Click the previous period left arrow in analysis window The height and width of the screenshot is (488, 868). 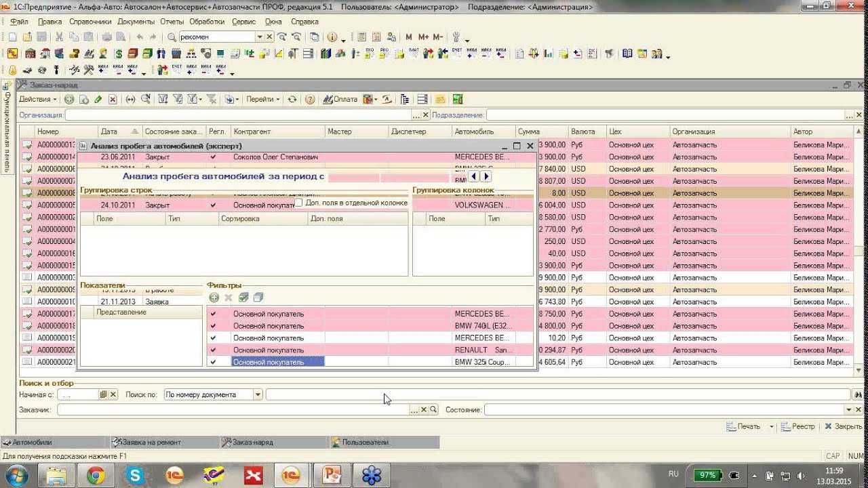click(x=474, y=176)
